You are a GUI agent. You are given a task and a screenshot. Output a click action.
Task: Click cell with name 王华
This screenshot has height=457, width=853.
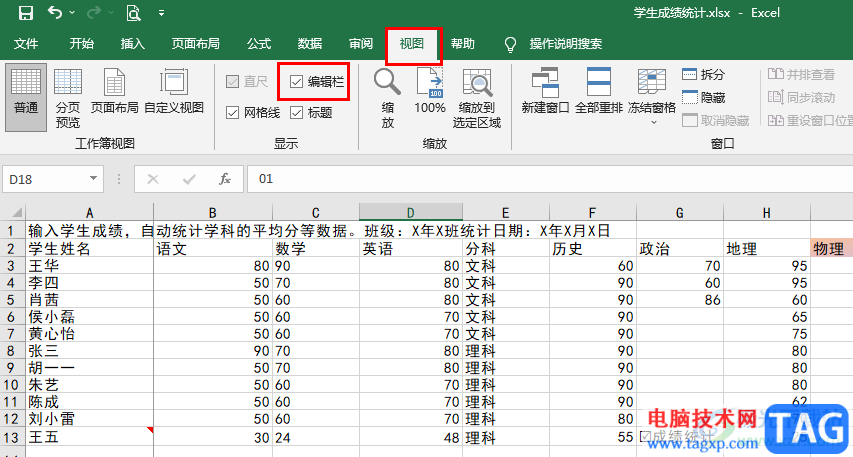click(90, 266)
